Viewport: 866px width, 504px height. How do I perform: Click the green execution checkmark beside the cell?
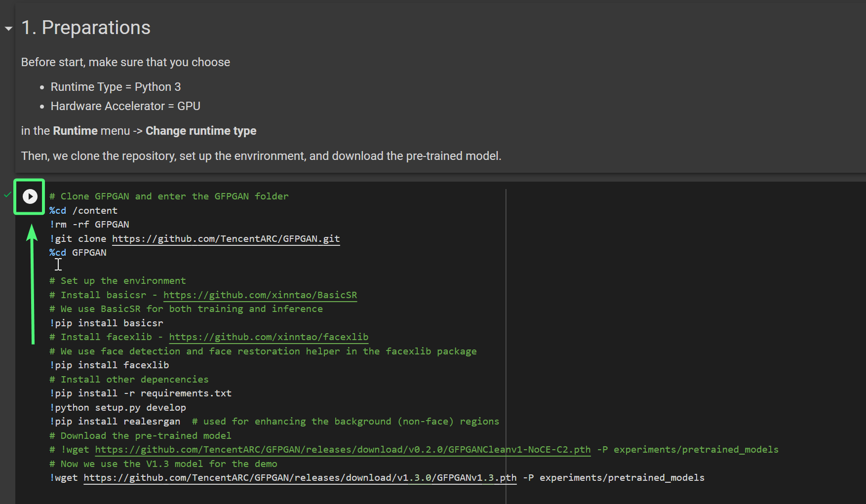[x=7, y=195]
